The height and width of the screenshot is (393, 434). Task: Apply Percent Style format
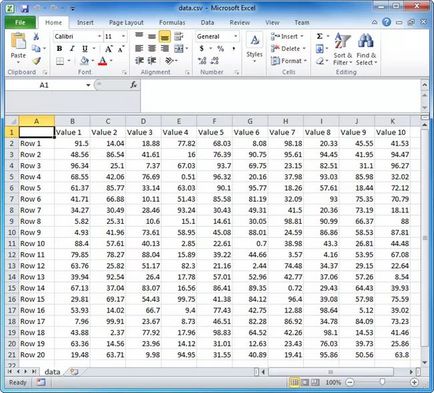220,49
